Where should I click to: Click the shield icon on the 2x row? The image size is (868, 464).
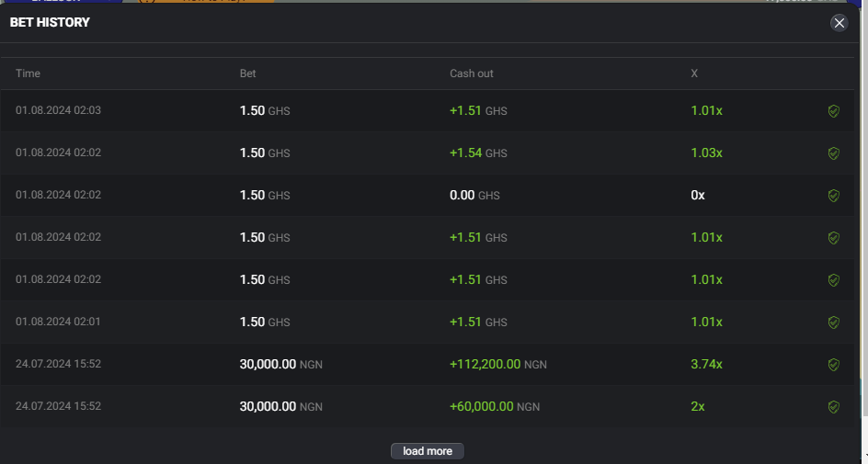[833, 407]
